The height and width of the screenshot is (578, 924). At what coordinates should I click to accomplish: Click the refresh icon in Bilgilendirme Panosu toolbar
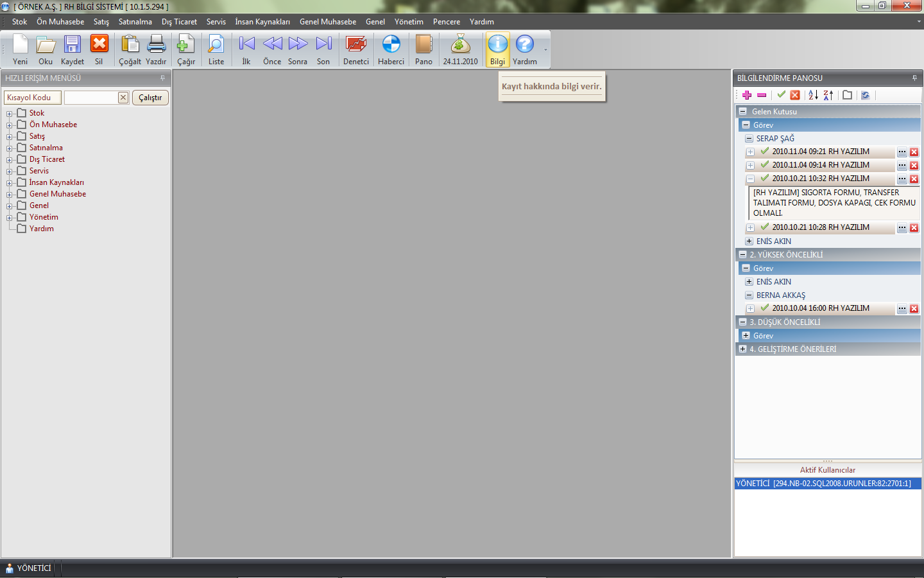[865, 95]
